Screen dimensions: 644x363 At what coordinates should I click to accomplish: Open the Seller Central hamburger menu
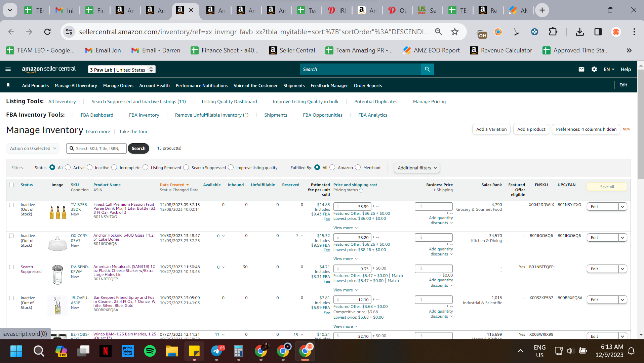[8, 69]
